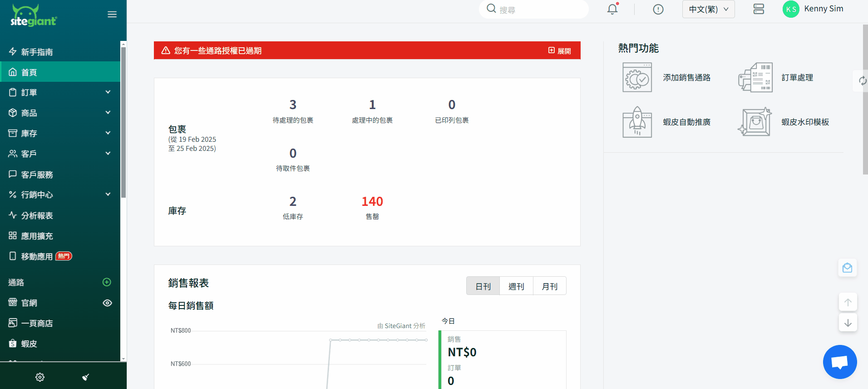This screenshot has height=389, width=868.
Task: Open the 添加銷售通路 feature icon
Action: pos(637,78)
